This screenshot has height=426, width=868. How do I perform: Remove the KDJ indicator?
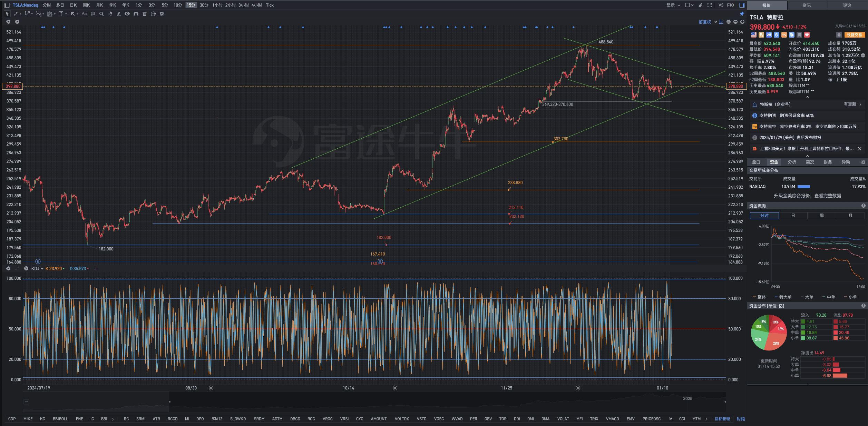coord(26,268)
